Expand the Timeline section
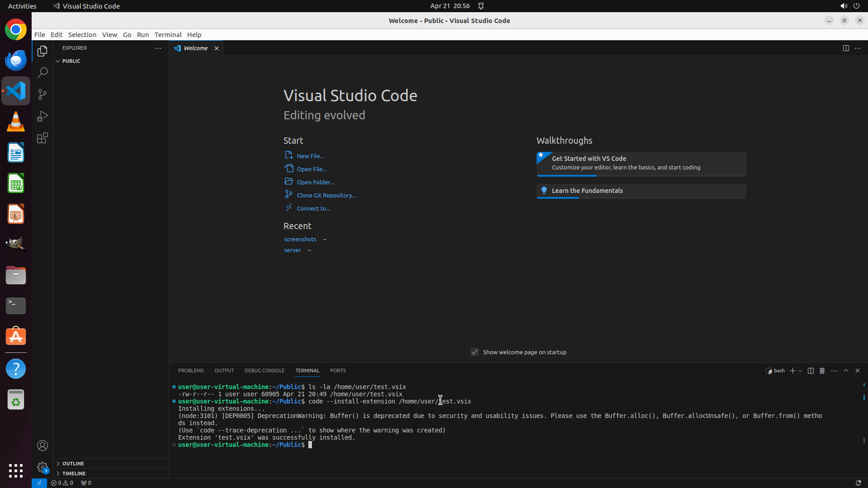This screenshot has height=488, width=868. 74,473
